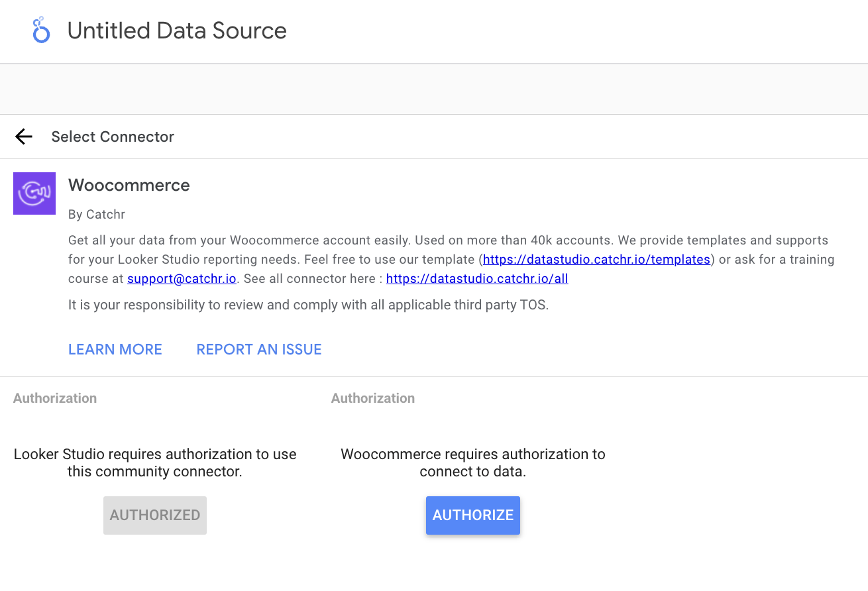Click the grayed AUTHORIZED button
The height and width of the screenshot is (591, 868).
[154, 515]
